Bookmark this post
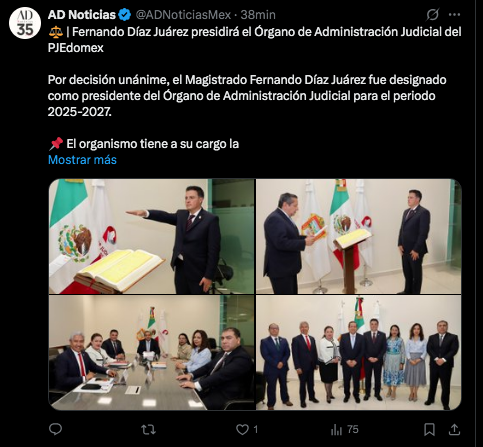Viewport: 483px width, 447px height. [429, 430]
